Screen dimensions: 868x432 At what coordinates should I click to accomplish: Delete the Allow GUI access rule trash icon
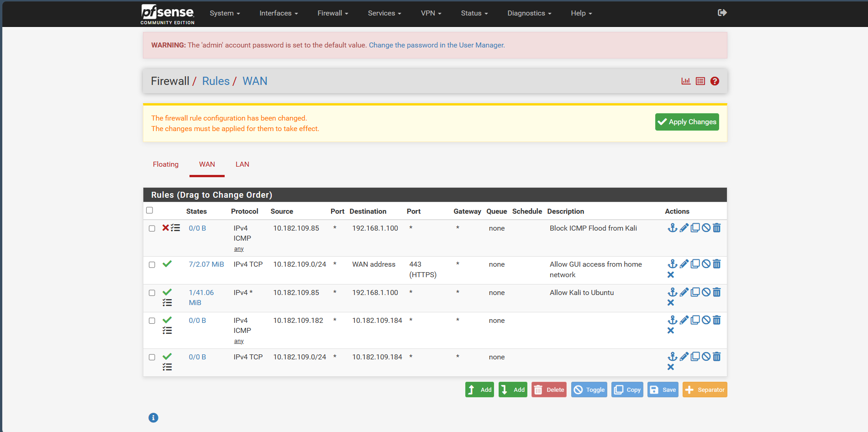[717, 264]
